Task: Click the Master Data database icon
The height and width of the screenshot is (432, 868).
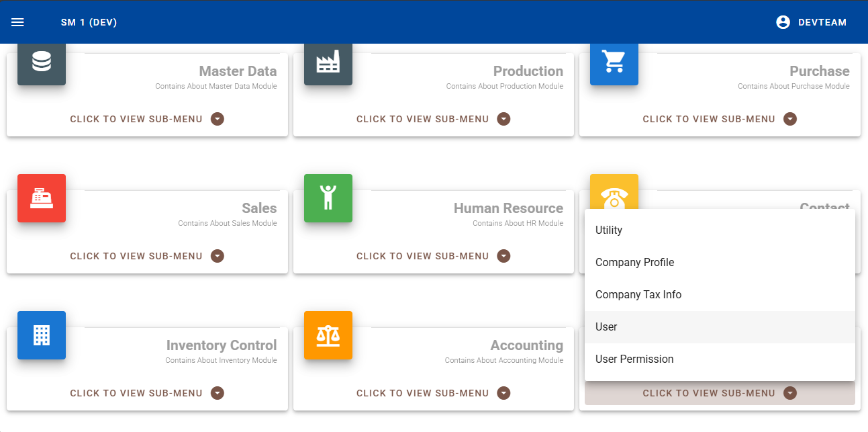Action: pyautogui.click(x=42, y=62)
